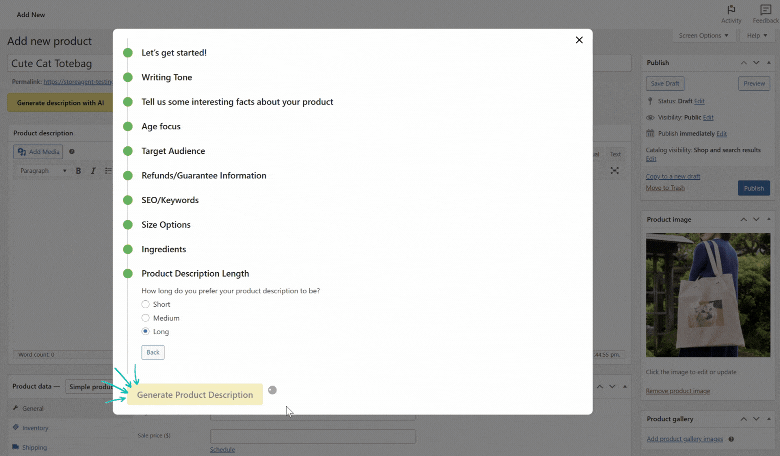
Task: Click the Save Draft button
Action: [665, 84]
